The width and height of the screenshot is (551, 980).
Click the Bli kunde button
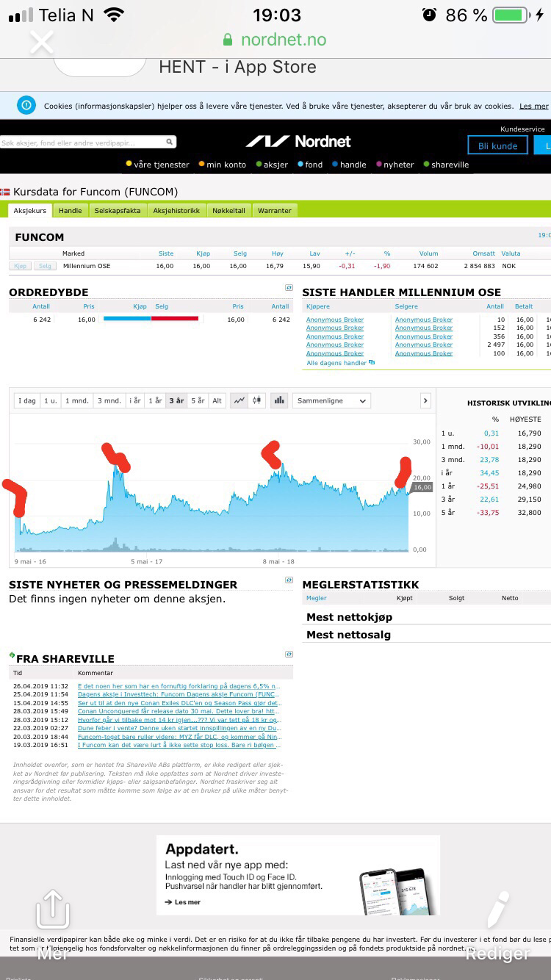(497, 145)
